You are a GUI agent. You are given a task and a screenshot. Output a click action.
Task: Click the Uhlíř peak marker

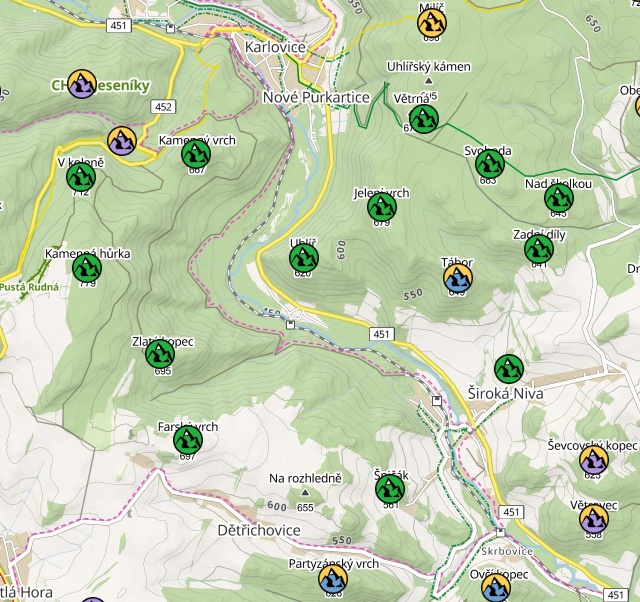pyautogui.click(x=304, y=259)
